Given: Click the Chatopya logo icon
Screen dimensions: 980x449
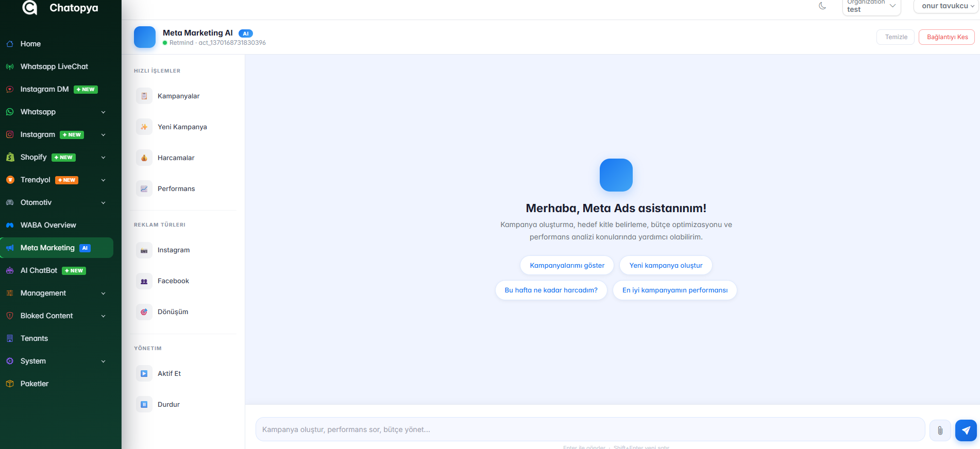Looking at the screenshot, I should pos(30,7).
